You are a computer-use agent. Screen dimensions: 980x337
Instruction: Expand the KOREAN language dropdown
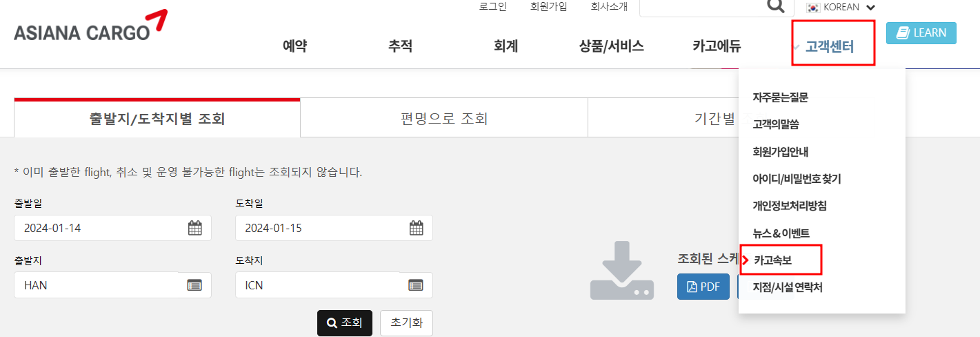(x=870, y=8)
